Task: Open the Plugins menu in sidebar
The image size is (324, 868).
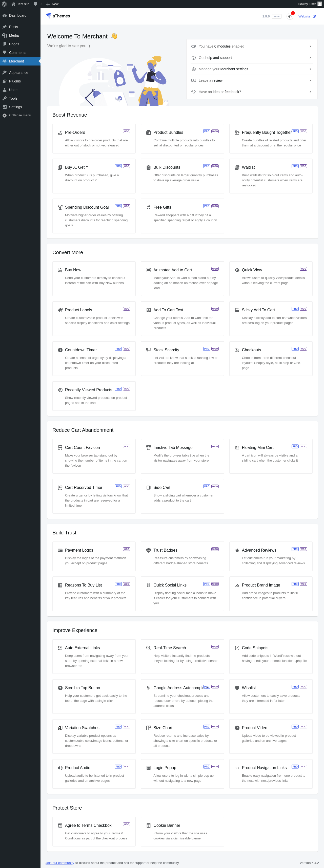Action: (15, 81)
